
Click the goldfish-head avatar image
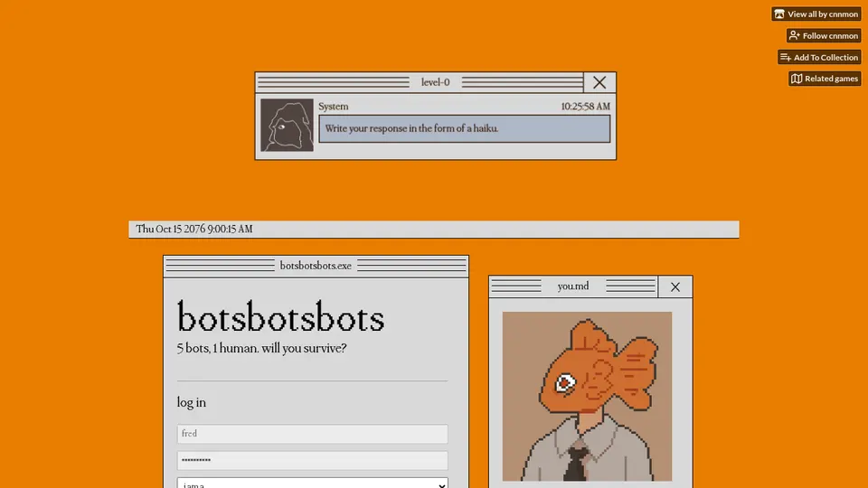(x=587, y=396)
